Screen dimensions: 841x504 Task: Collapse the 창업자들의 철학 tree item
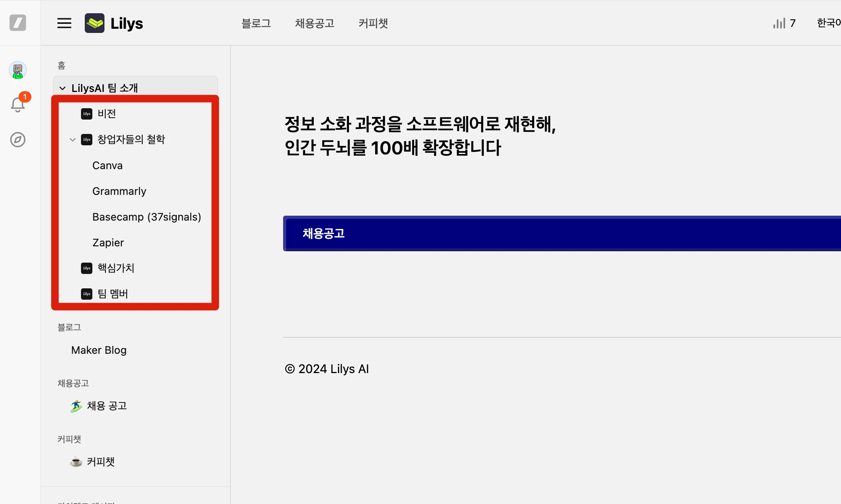(x=73, y=140)
